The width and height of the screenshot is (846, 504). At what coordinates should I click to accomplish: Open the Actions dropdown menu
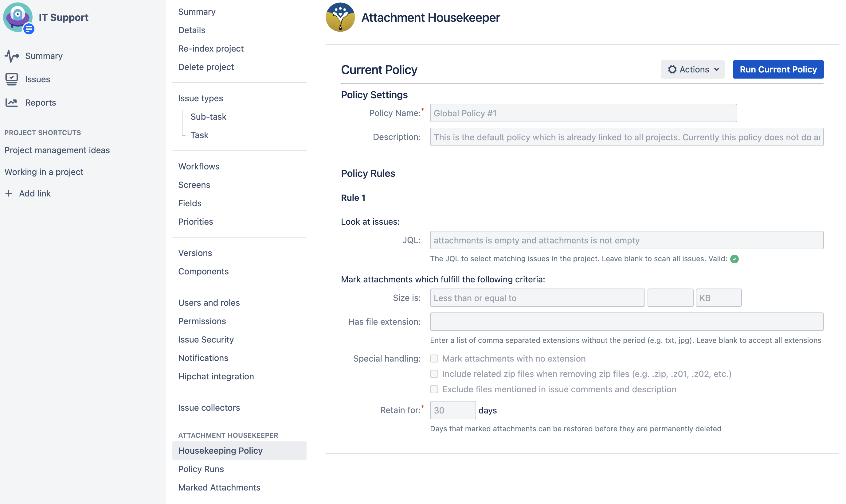692,69
